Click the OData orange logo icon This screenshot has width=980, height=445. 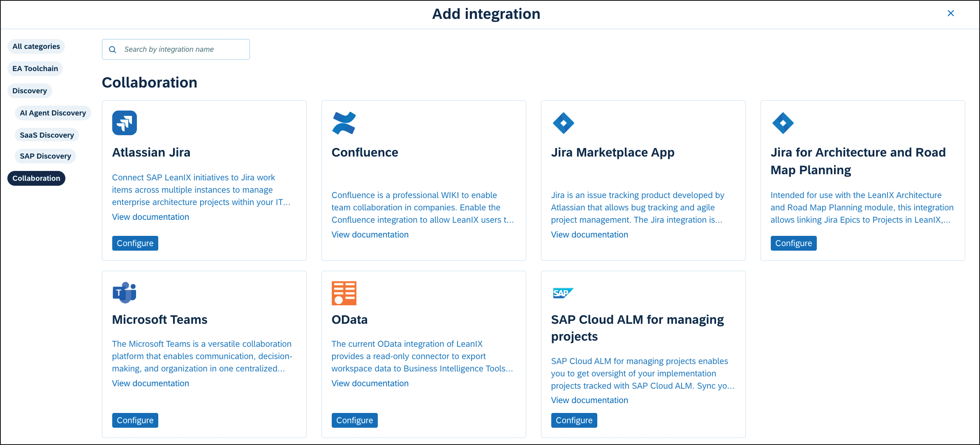(x=344, y=293)
